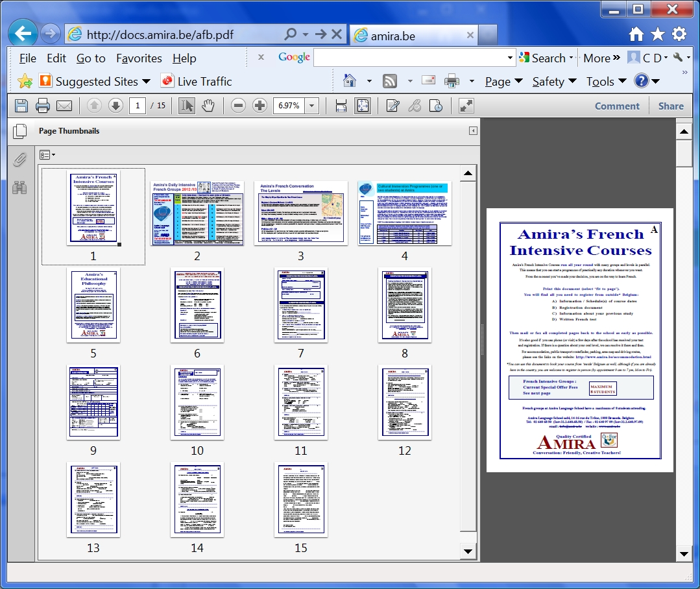Email the PDF with the envelope icon
The image size is (700, 589).
[64, 106]
